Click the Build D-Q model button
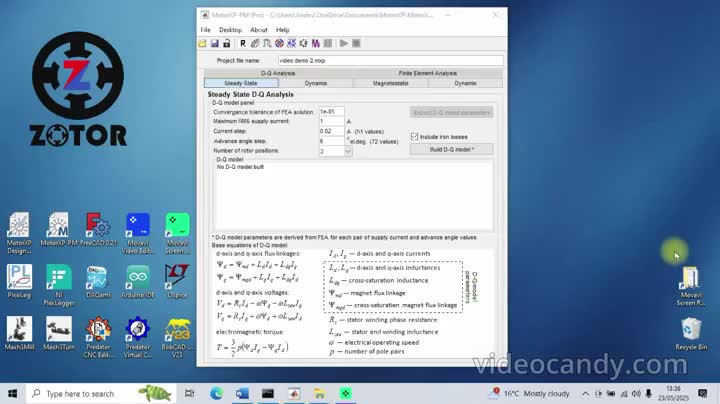This screenshot has height=404, width=720. pos(451,149)
